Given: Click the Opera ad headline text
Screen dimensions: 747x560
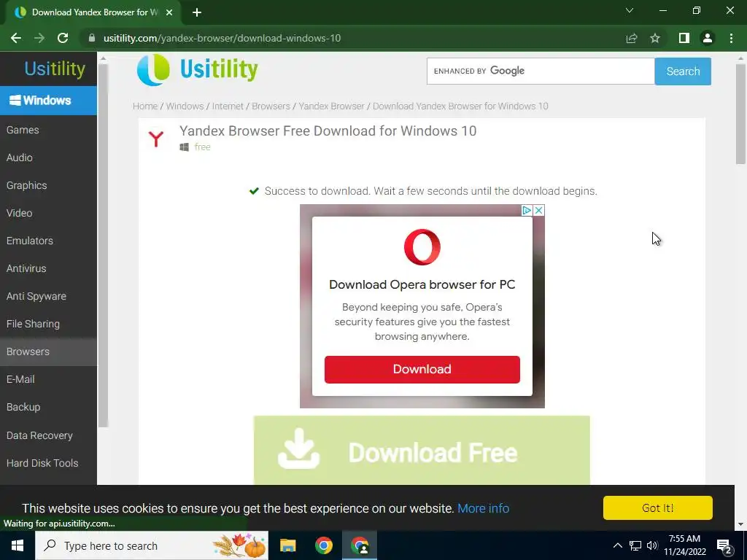Looking at the screenshot, I should (422, 284).
